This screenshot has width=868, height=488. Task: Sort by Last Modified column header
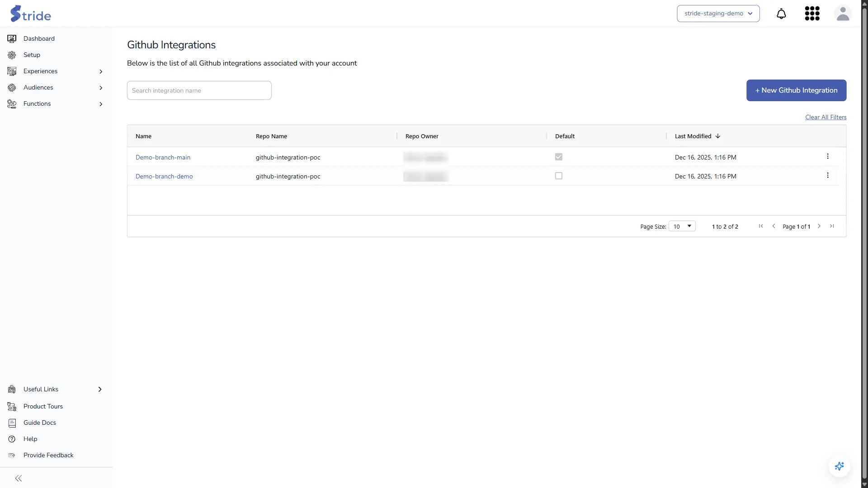pos(693,136)
